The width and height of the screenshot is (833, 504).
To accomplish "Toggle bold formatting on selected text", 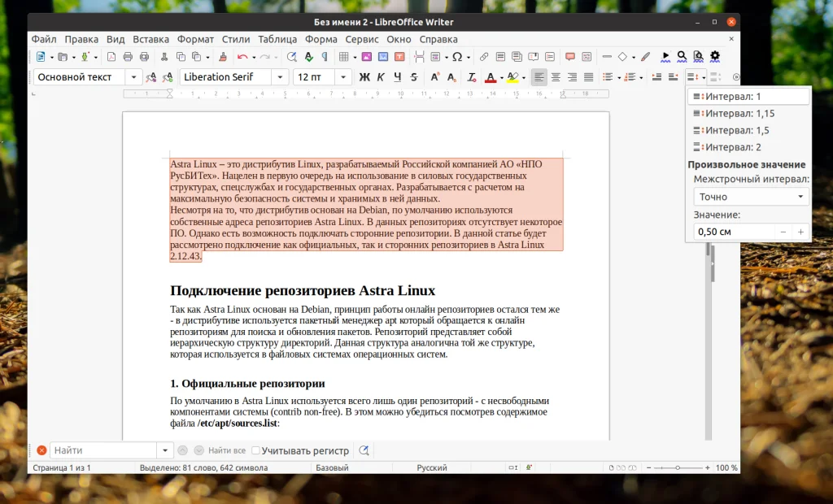I will point(364,76).
